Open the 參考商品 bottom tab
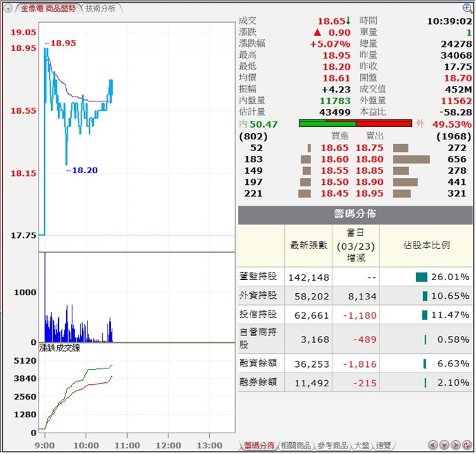The image size is (476, 454). 333,446
